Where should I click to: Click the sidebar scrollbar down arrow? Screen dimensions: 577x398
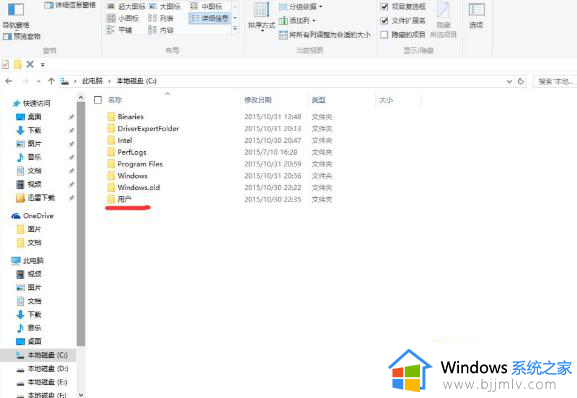(81, 394)
